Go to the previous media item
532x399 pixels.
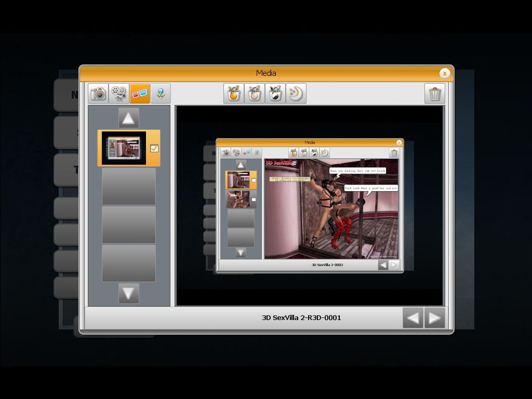tap(413, 318)
